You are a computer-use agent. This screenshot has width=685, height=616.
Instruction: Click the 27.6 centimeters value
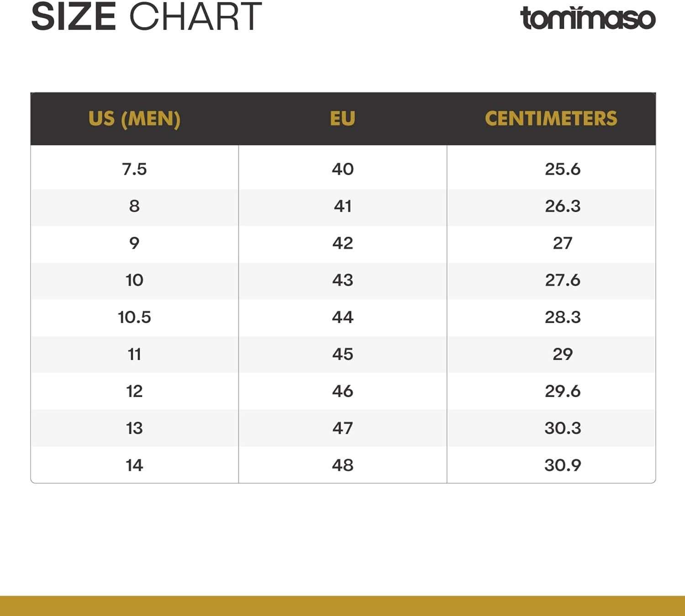click(x=562, y=280)
